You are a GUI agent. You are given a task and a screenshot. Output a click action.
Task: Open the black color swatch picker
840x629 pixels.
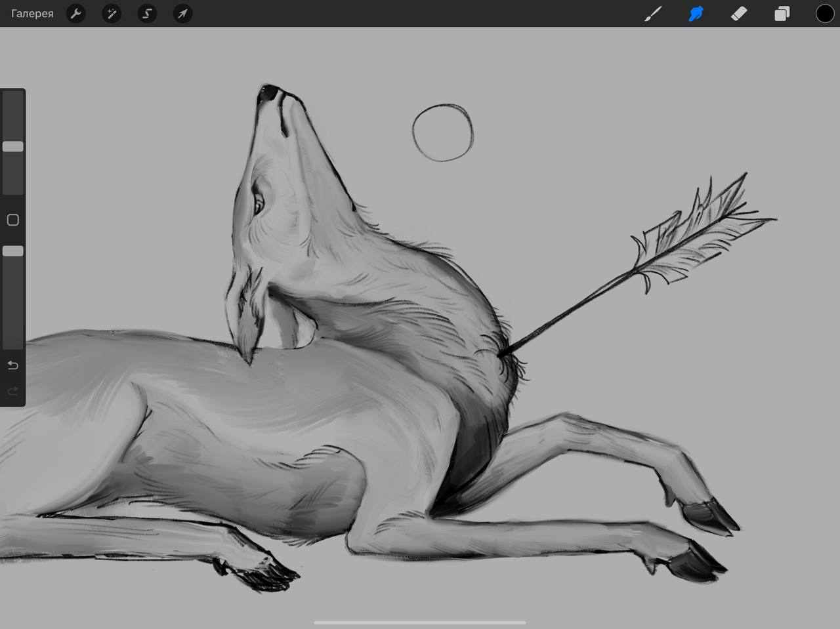(x=824, y=14)
